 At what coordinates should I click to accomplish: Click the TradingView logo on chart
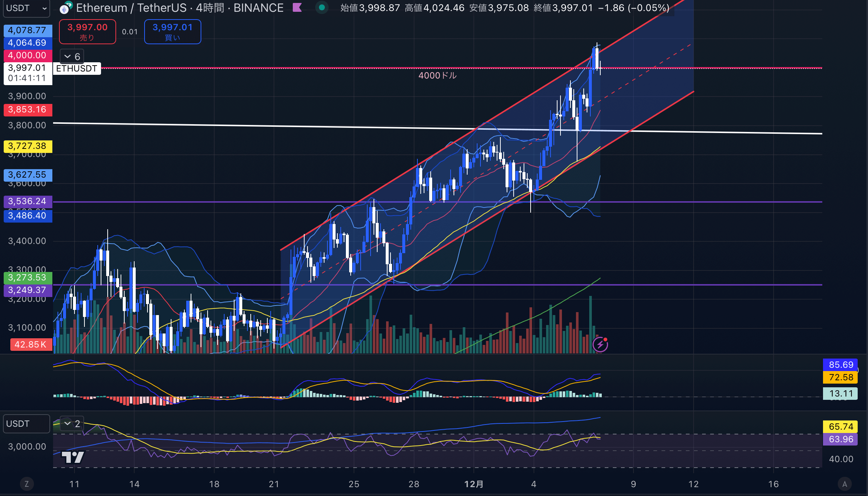(x=73, y=457)
